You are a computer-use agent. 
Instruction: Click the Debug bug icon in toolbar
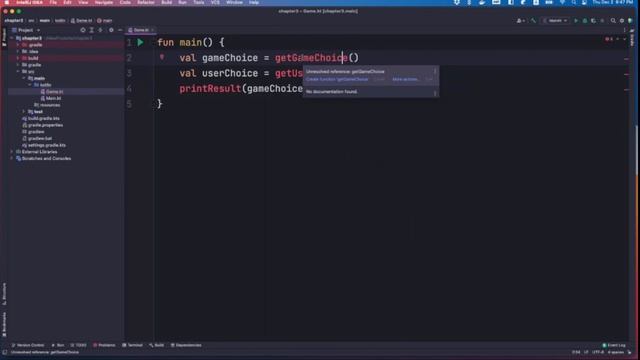pos(584,20)
